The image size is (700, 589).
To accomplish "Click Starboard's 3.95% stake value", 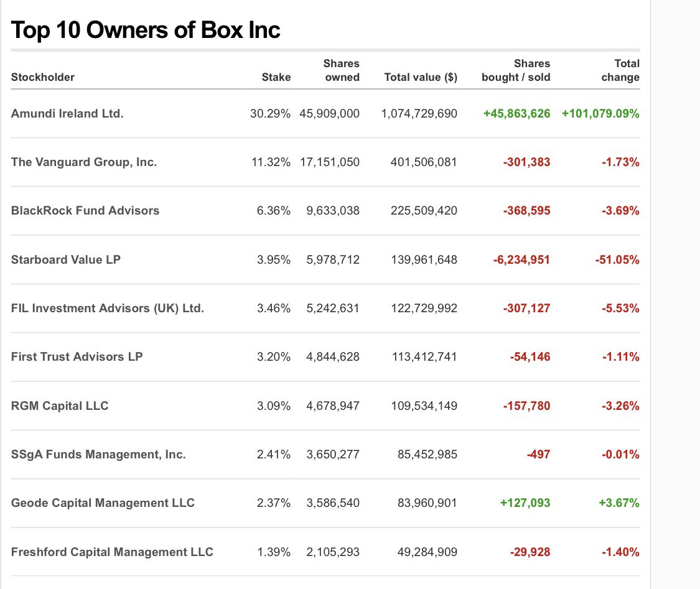I will point(274,260).
